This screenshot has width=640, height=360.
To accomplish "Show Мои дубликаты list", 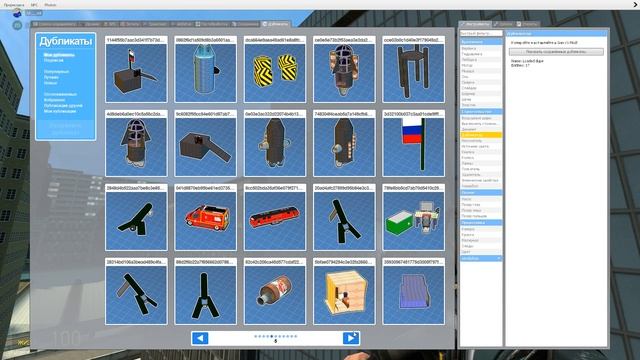I will click(x=59, y=55).
